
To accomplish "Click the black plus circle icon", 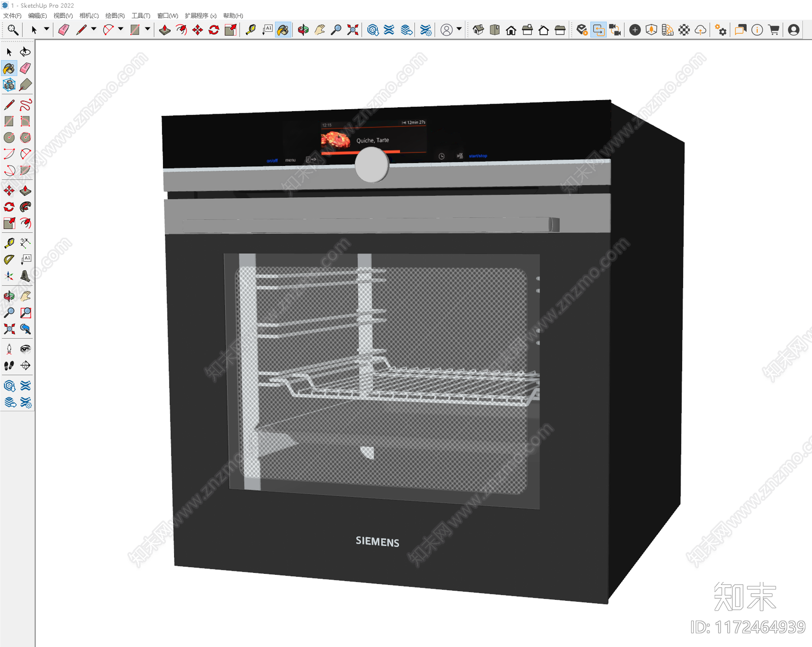I will 635,30.
